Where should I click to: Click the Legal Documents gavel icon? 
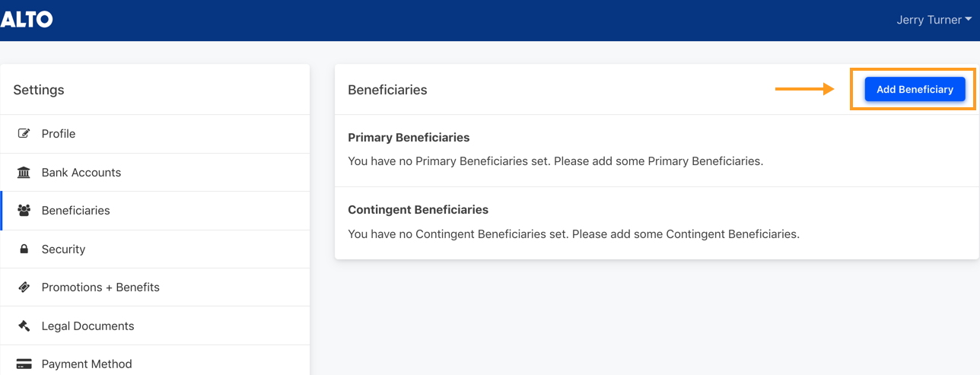point(24,326)
